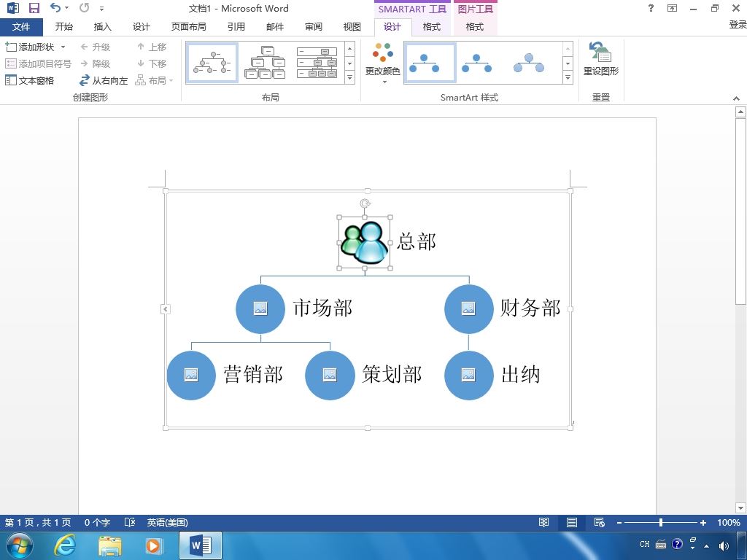Click the help question mark icon
Screen dimensions: 747x560
click(x=651, y=8)
